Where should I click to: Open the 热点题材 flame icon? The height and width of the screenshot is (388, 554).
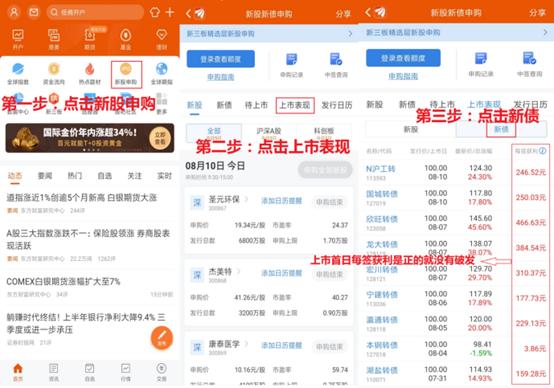(90, 69)
